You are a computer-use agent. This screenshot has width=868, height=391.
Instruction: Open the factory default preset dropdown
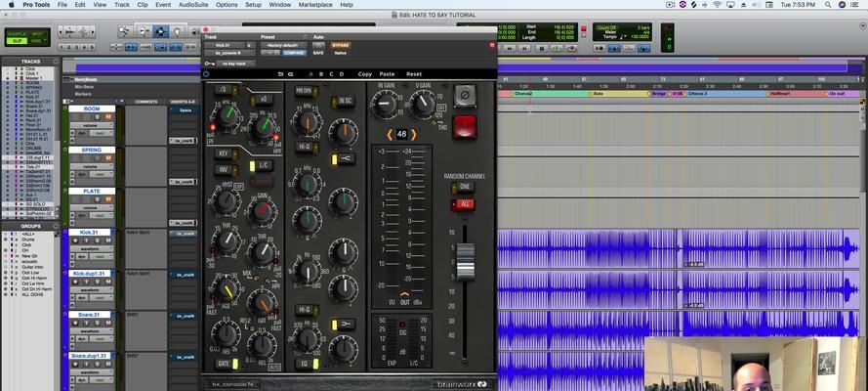(283, 45)
